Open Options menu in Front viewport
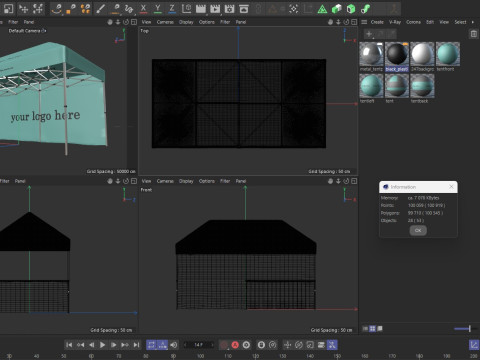 click(x=207, y=181)
